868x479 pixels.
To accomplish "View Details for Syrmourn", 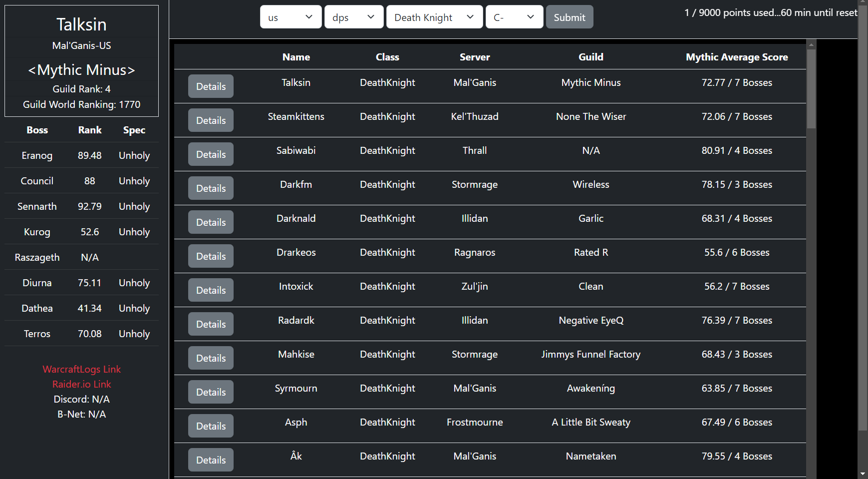I will [211, 392].
